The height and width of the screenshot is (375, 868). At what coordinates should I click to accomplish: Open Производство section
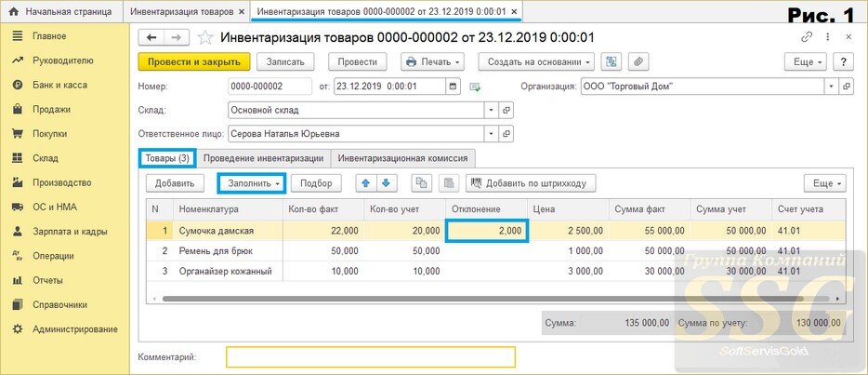pos(61,182)
